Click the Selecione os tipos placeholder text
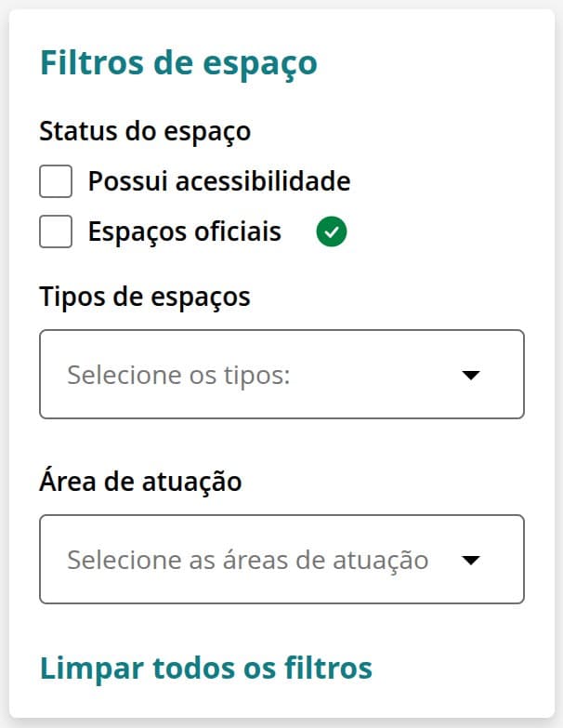The height and width of the screenshot is (728, 563). tap(179, 376)
